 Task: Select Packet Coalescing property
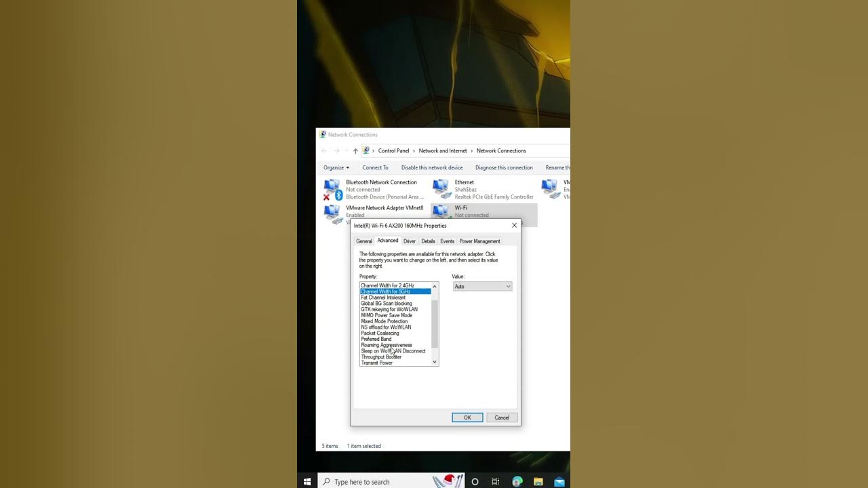point(395,333)
